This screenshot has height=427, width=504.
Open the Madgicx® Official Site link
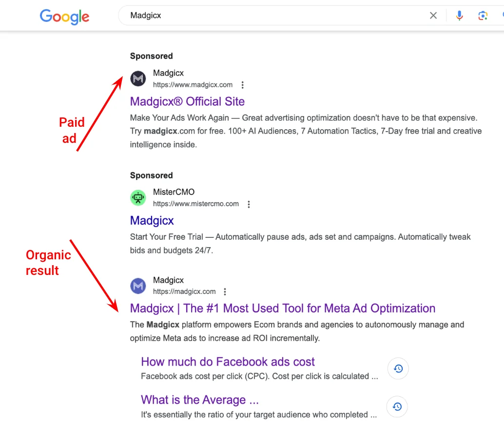[187, 101]
